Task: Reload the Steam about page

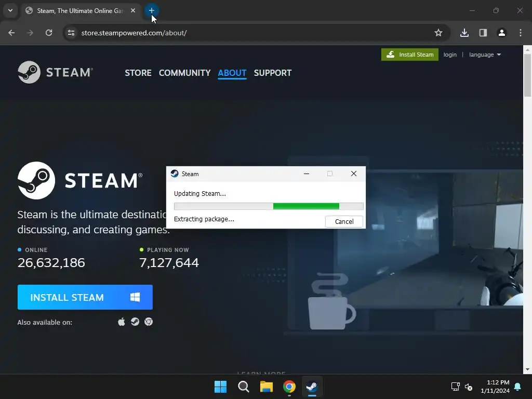Action: (x=49, y=33)
